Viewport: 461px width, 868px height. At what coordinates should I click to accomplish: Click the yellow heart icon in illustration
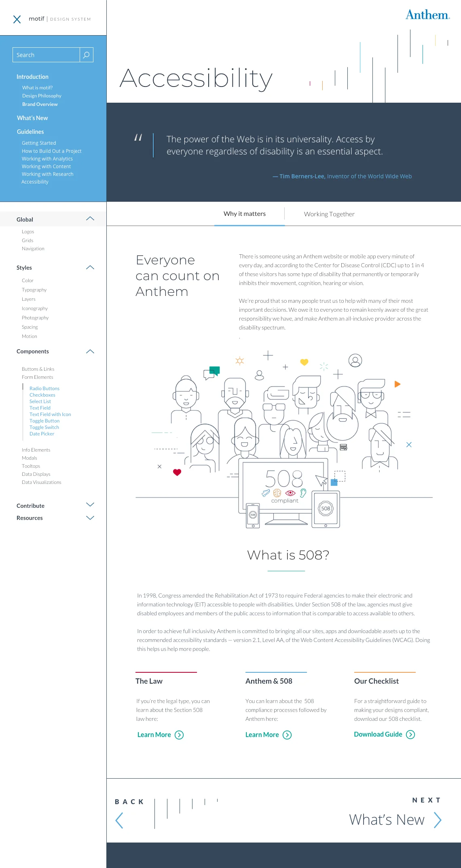click(304, 362)
